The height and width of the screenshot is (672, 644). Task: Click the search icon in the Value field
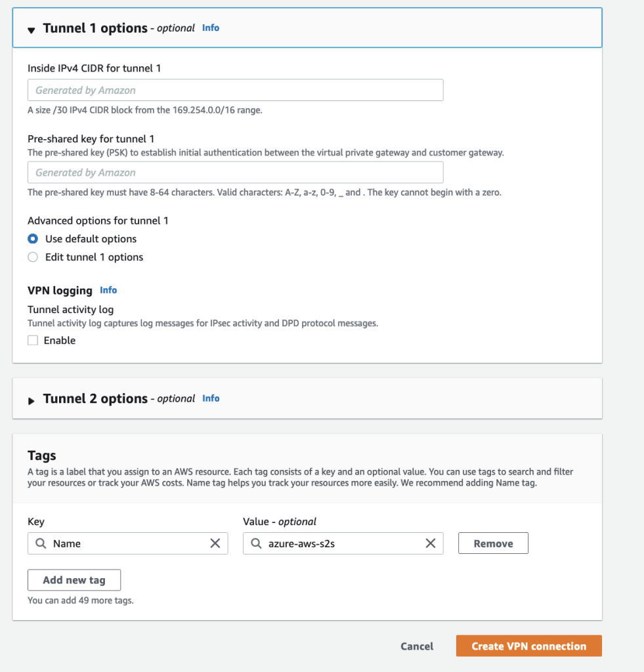255,543
